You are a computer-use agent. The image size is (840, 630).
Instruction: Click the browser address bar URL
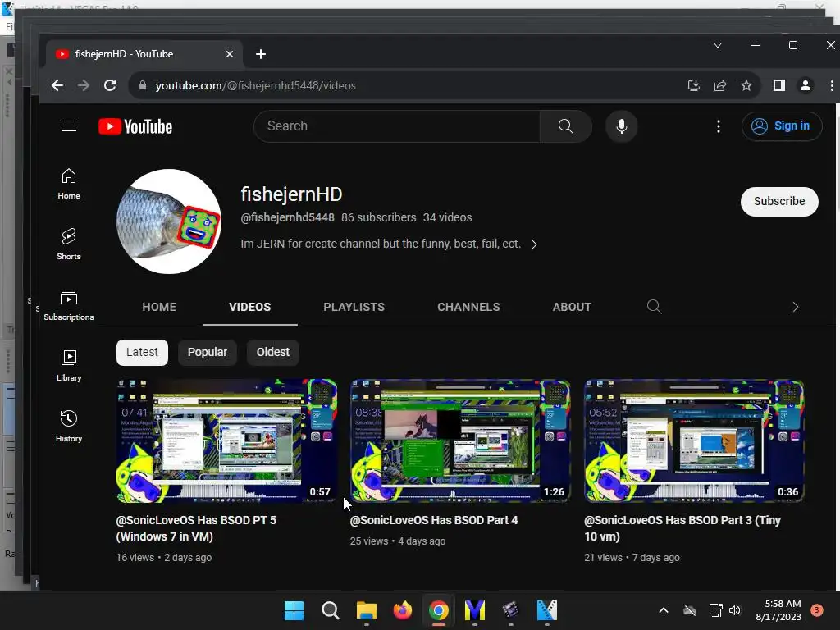[x=256, y=85]
